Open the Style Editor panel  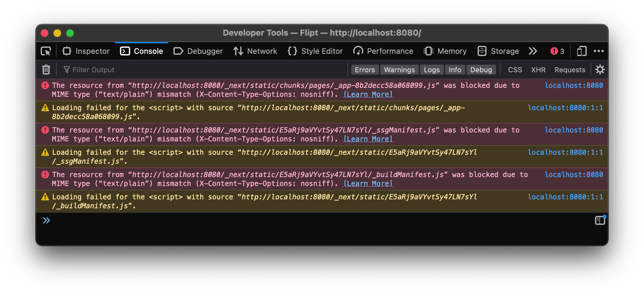315,51
